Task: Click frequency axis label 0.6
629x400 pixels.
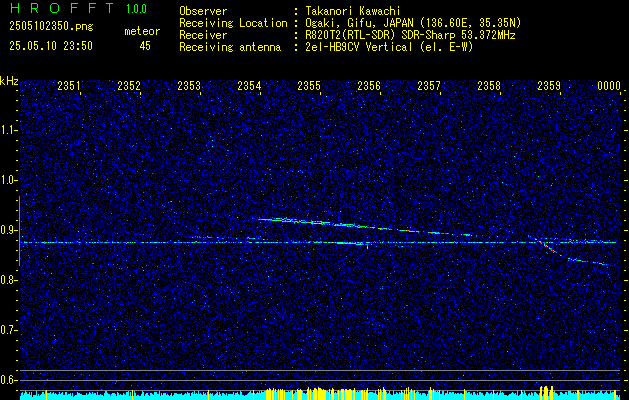Action: pos(7,380)
